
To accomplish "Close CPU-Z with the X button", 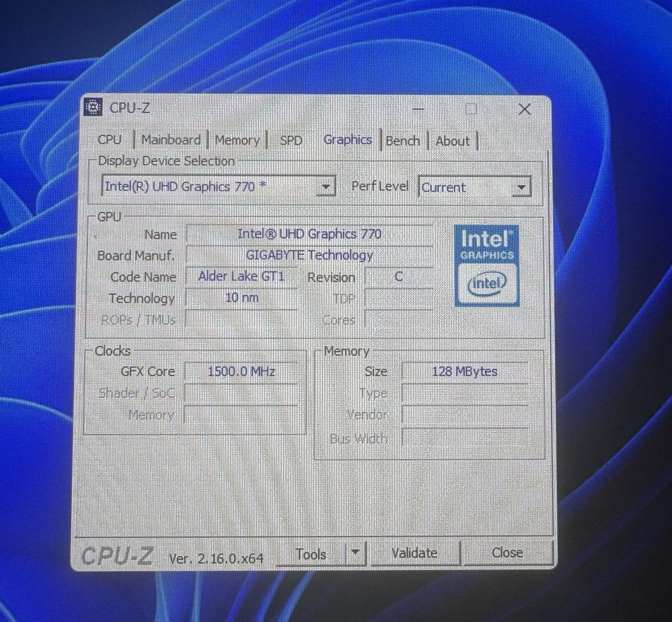I will pyautogui.click(x=525, y=109).
